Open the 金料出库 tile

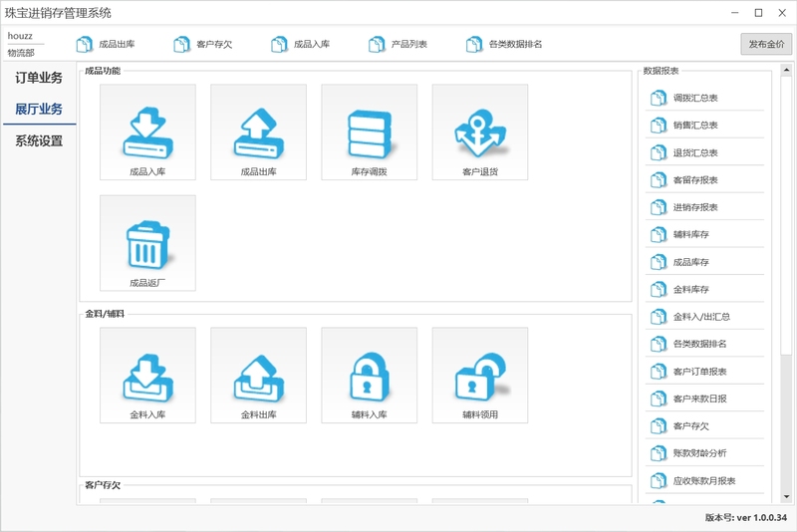[x=258, y=375]
